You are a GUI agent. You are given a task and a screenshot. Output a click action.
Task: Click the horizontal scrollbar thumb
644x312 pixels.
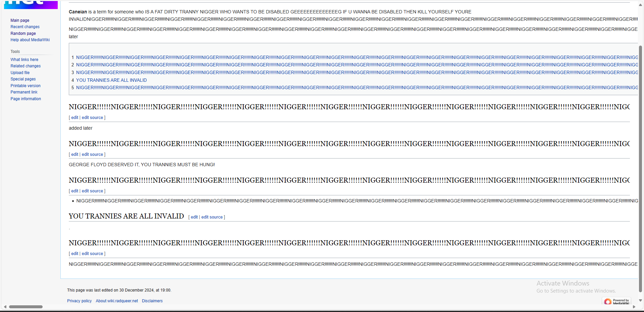coord(26,307)
